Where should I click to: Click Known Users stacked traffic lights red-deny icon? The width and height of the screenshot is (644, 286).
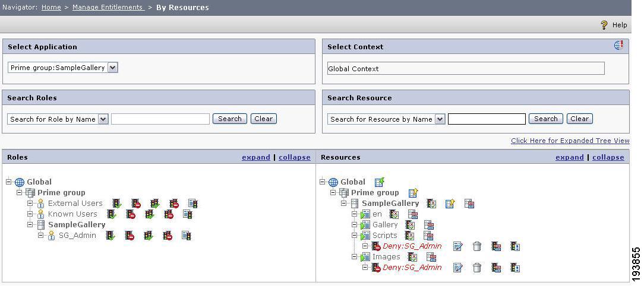click(168, 214)
